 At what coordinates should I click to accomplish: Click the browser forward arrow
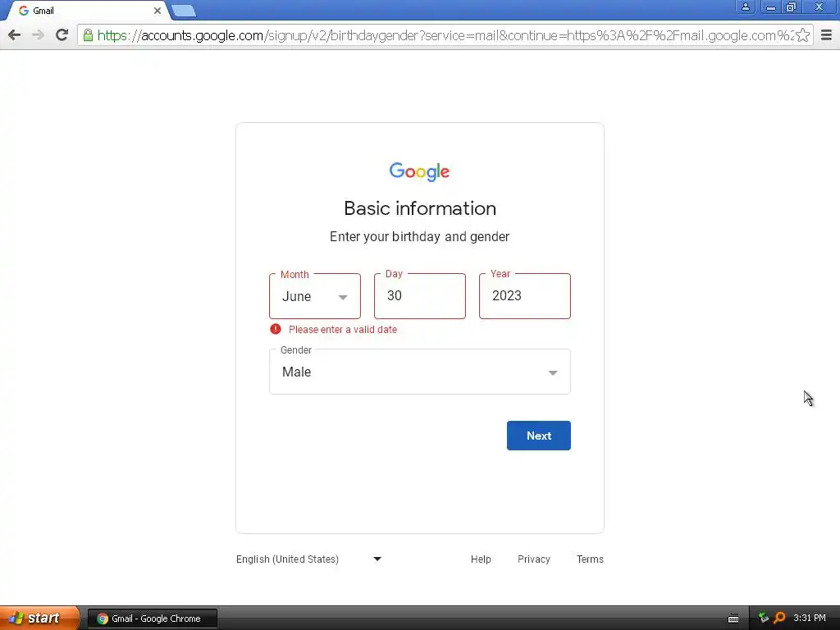point(38,35)
